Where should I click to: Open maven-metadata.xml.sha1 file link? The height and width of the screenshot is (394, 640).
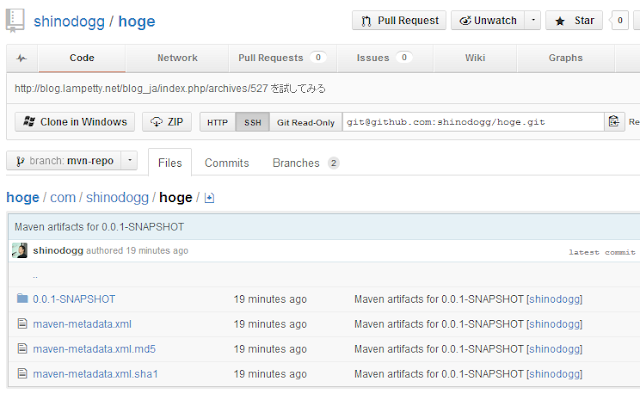pos(96,374)
